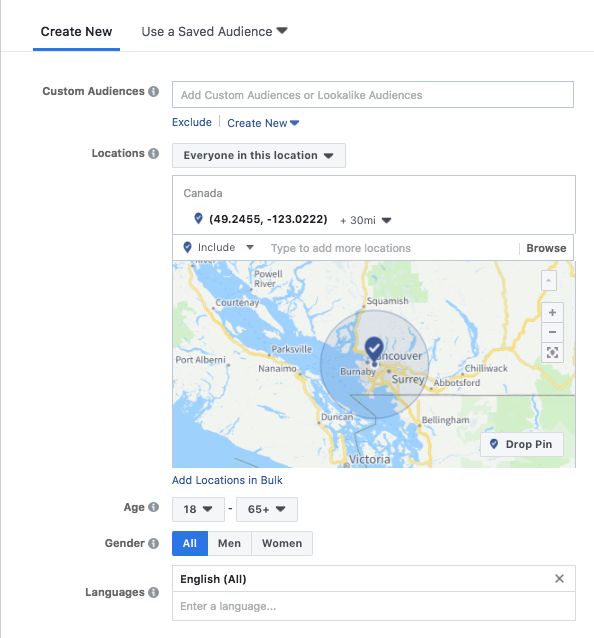Open the minimum age 18 dropdown
This screenshot has width=594, height=638.
pyautogui.click(x=198, y=509)
